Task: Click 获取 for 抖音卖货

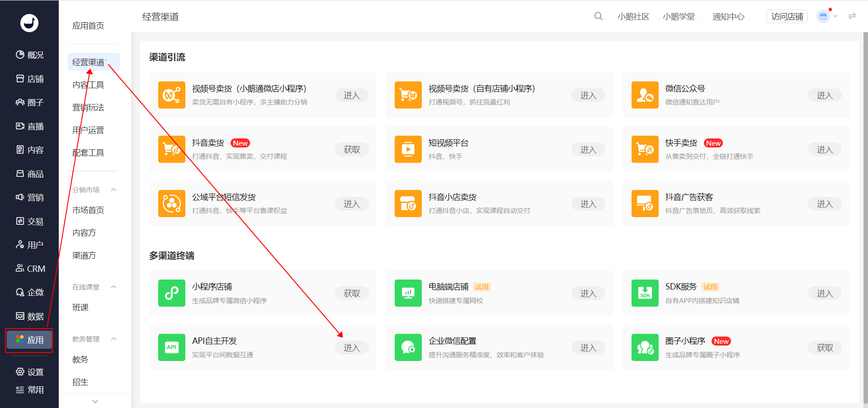Action: click(352, 149)
